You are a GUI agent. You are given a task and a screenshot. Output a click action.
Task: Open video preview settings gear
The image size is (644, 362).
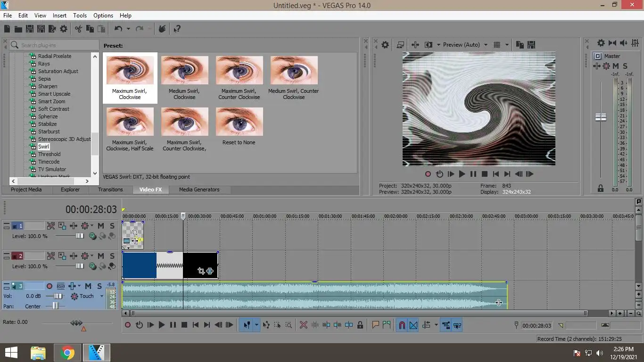tap(385, 45)
